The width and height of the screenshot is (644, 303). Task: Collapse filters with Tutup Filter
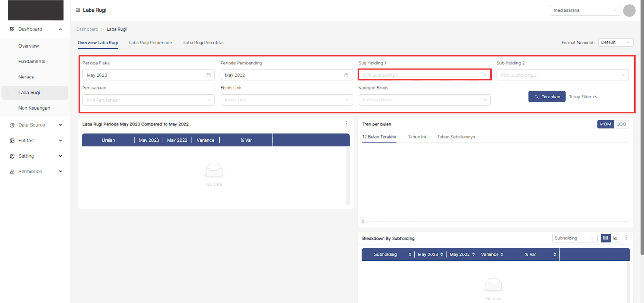pyautogui.click(x=582, y=97)
